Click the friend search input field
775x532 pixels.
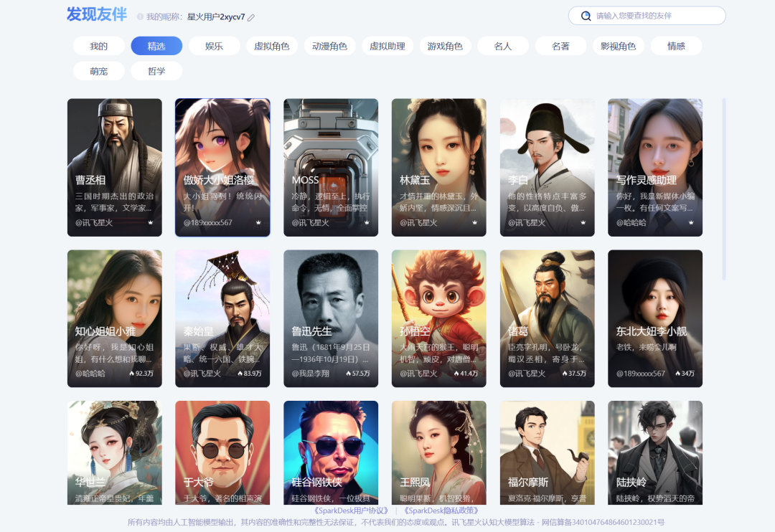click(647, 16)
